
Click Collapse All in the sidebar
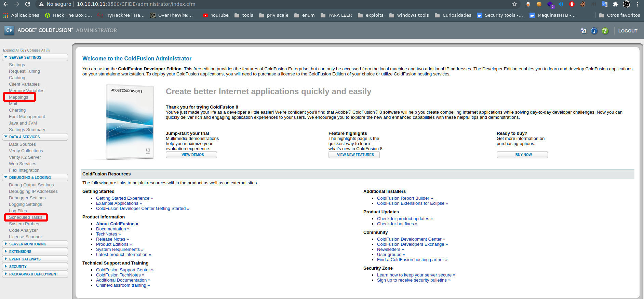[36, 50]
